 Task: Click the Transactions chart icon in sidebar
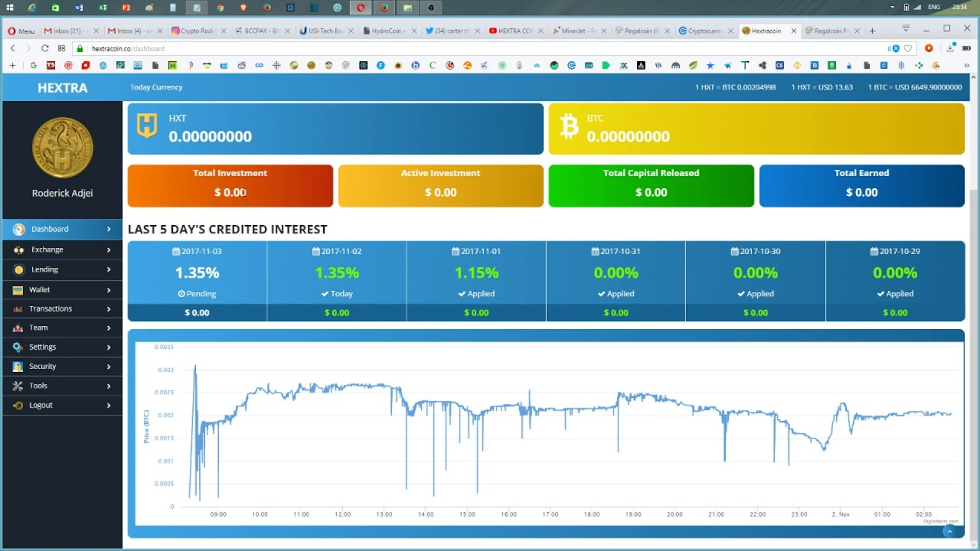[x=18, y=309]
